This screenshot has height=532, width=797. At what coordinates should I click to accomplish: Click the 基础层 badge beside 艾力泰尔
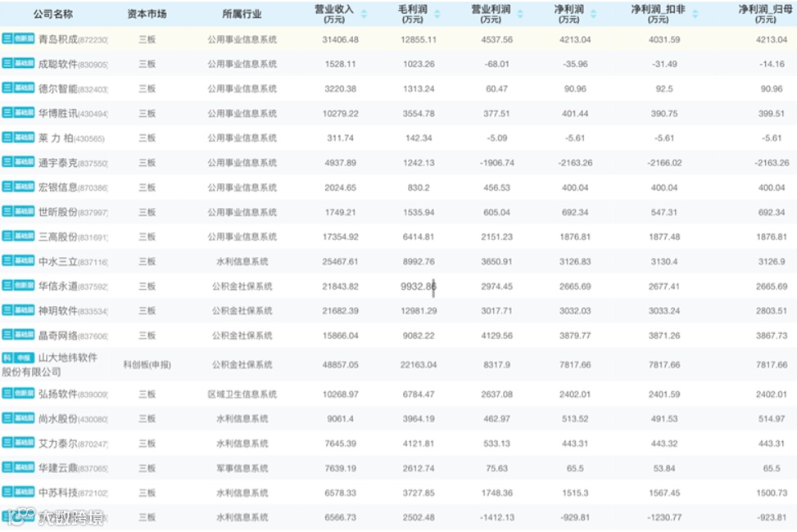[x=24, y=442]
